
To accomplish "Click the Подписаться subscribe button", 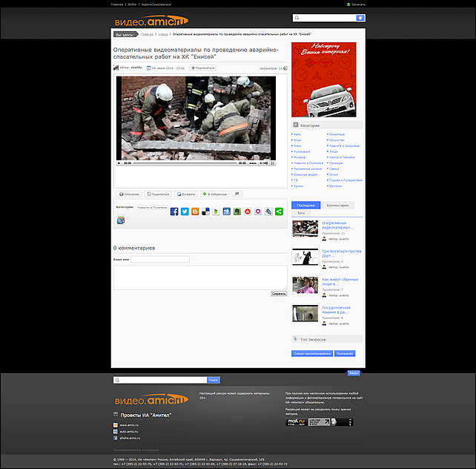I will 202,68.
